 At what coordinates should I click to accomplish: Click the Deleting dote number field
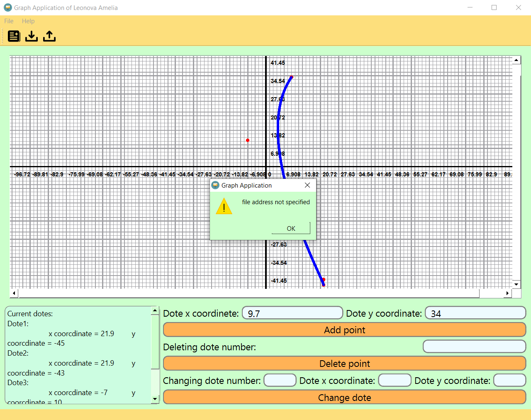pos(474,346)
